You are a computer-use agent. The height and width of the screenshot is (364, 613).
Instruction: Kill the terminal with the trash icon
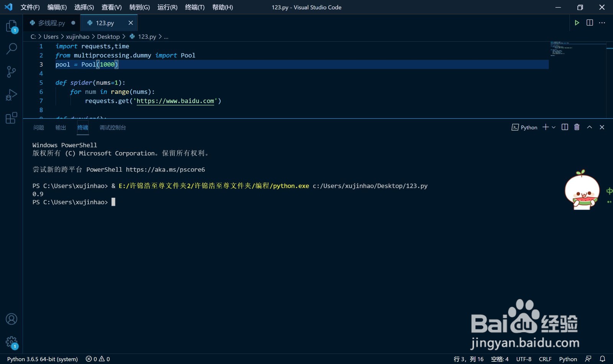(577, 127)
